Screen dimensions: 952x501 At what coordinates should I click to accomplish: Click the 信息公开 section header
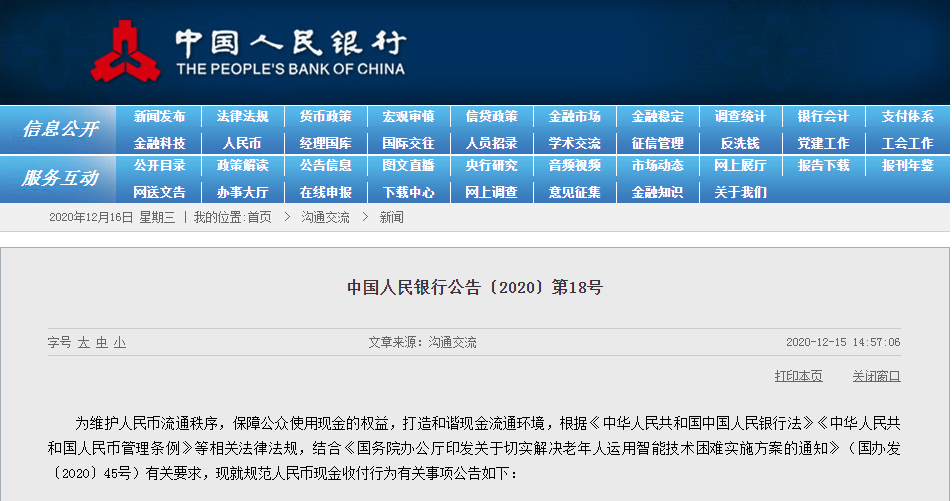(60, 129)
